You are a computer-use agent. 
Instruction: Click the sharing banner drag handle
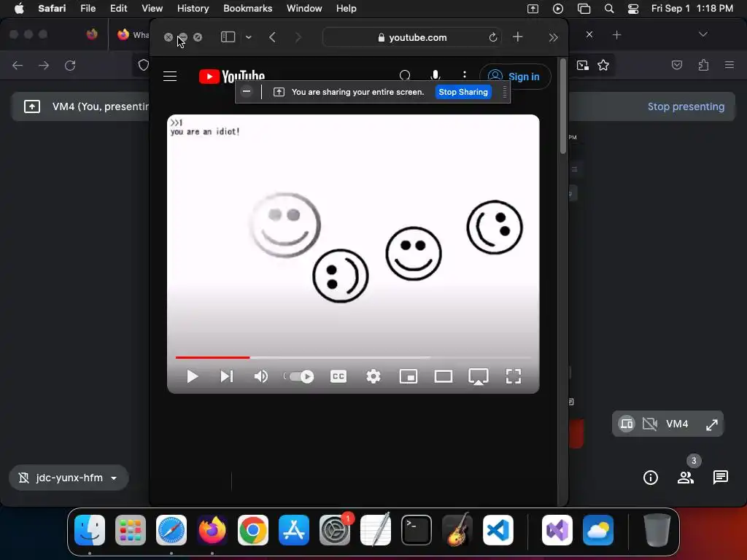(505, 92)
